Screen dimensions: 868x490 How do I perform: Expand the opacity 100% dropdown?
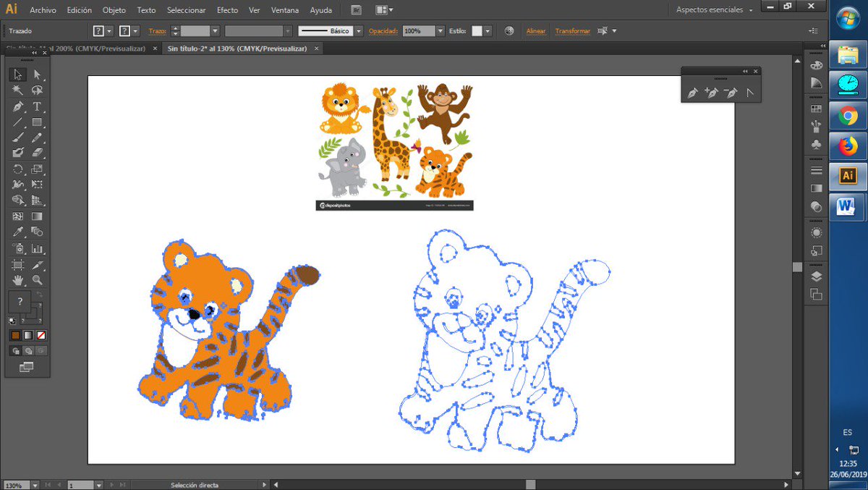point(441,31)
